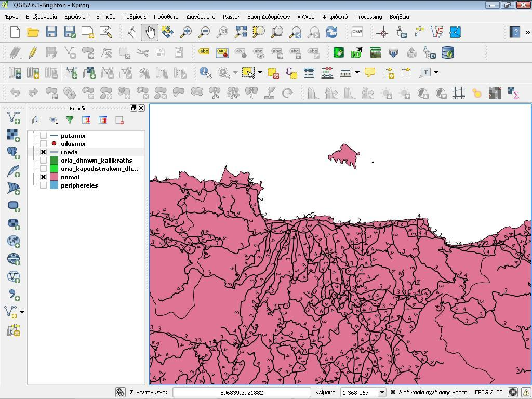This screenshot has width=532, height=399.
Task: Click the Select by Expression icon
Action: (291, 73)
